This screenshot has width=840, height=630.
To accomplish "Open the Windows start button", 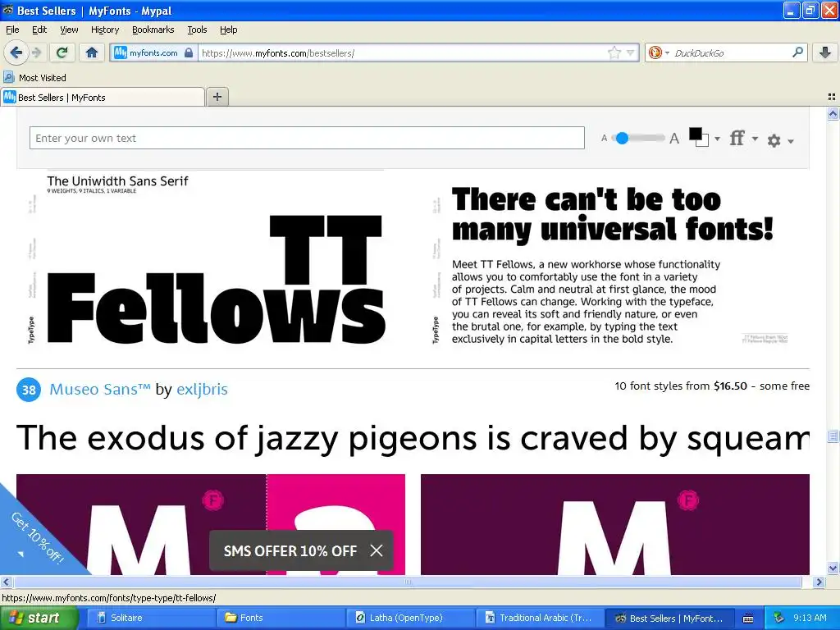I will click(x=39, y=618).
